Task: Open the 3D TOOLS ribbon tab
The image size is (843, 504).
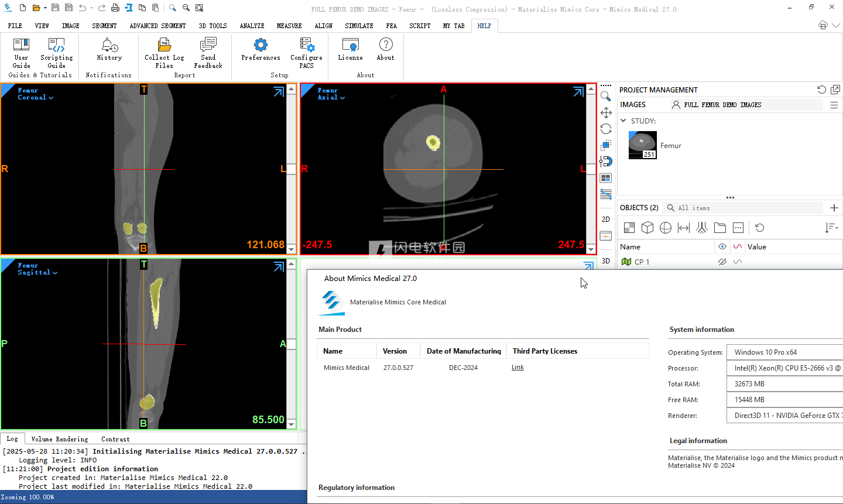Action: coord(213,26)
